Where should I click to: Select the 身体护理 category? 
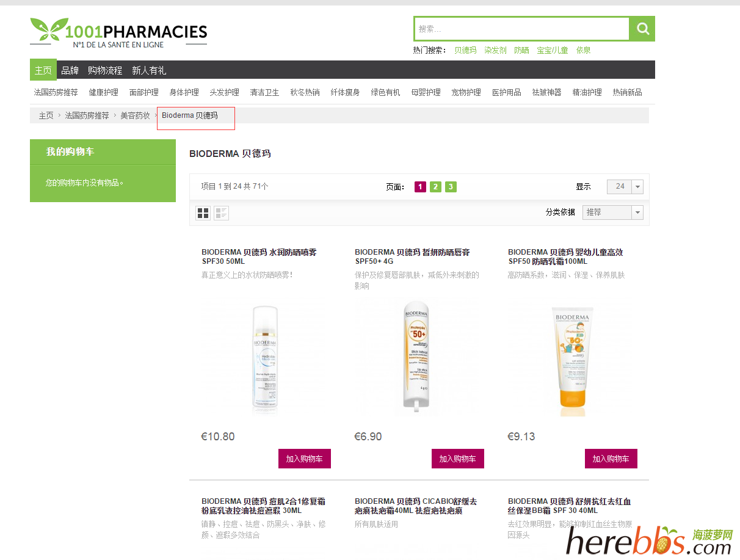[x=184, y=92]
